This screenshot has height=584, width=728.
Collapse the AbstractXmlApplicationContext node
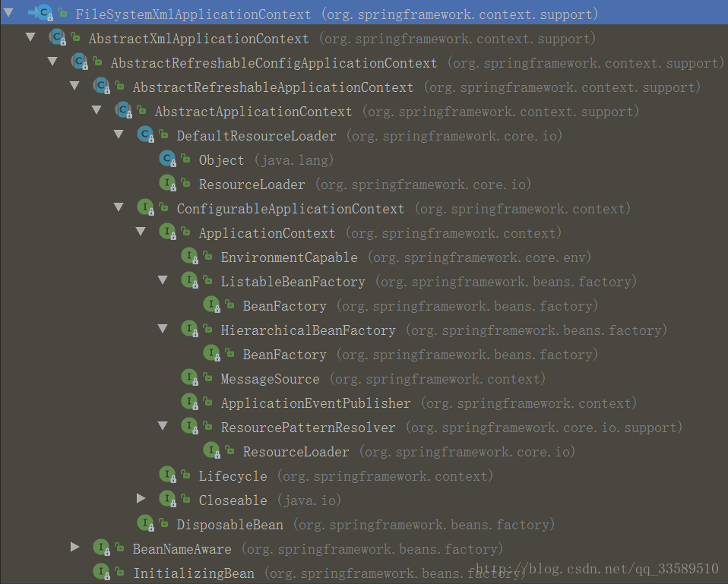30,36
